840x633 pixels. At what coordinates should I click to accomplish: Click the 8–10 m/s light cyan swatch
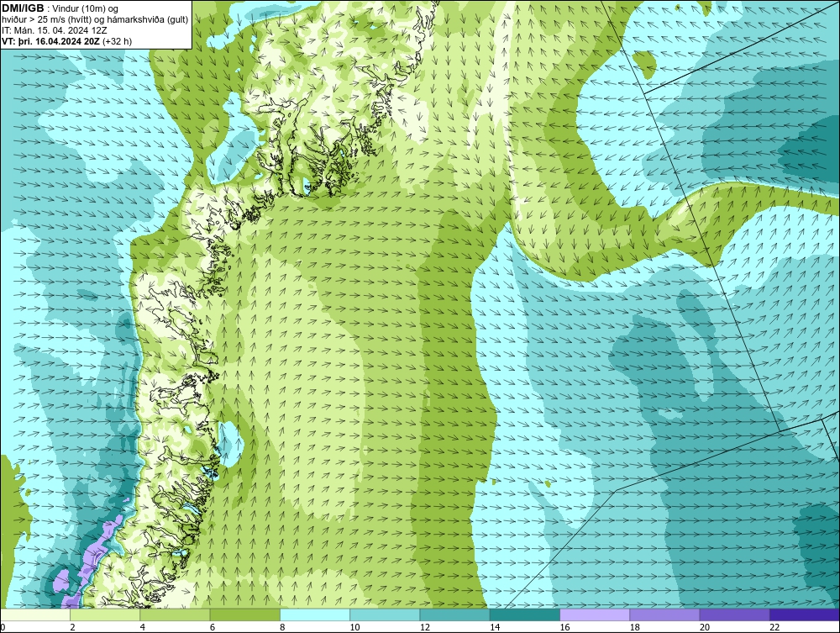[x=315, y=615]
